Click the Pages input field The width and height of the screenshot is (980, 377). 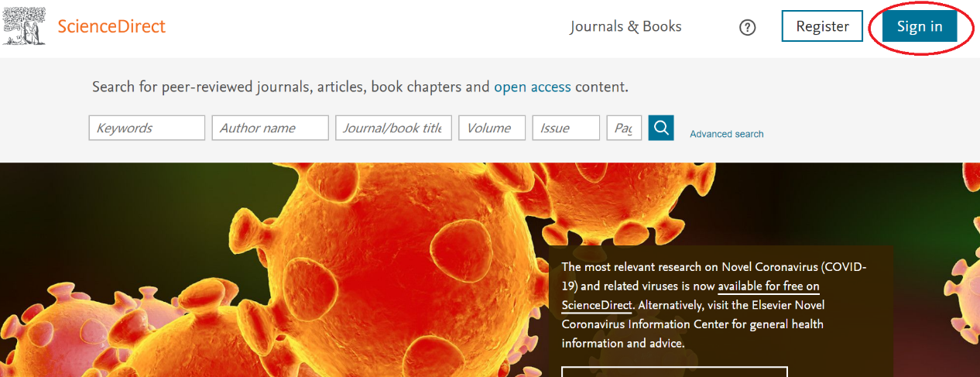pyautogui.click(x=624, y=128)
